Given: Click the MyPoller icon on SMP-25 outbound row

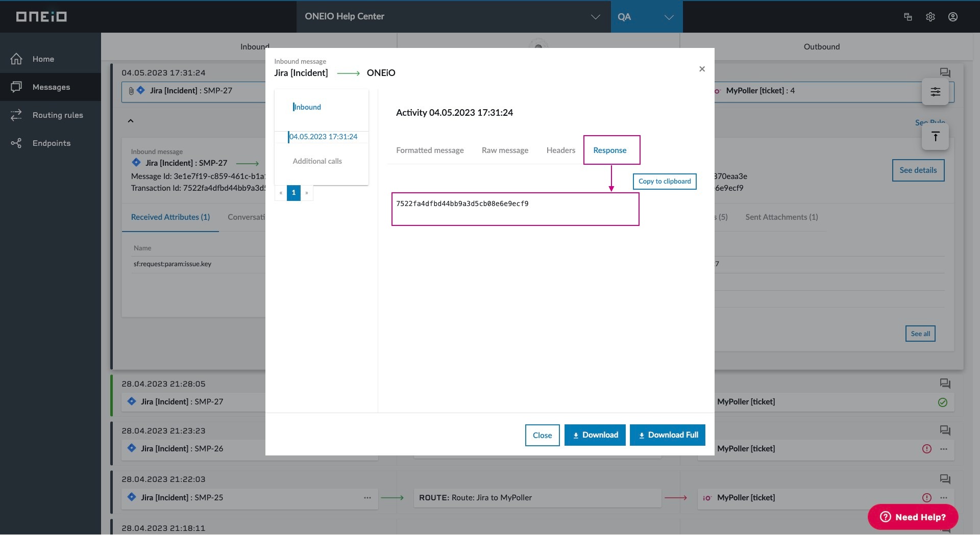Looking at the screenshot, I should click(707, 498).
